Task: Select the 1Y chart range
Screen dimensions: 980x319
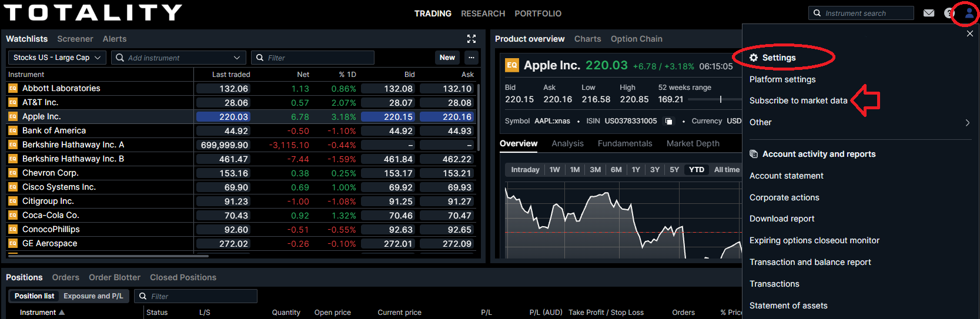Action: (x=636, y=170)
